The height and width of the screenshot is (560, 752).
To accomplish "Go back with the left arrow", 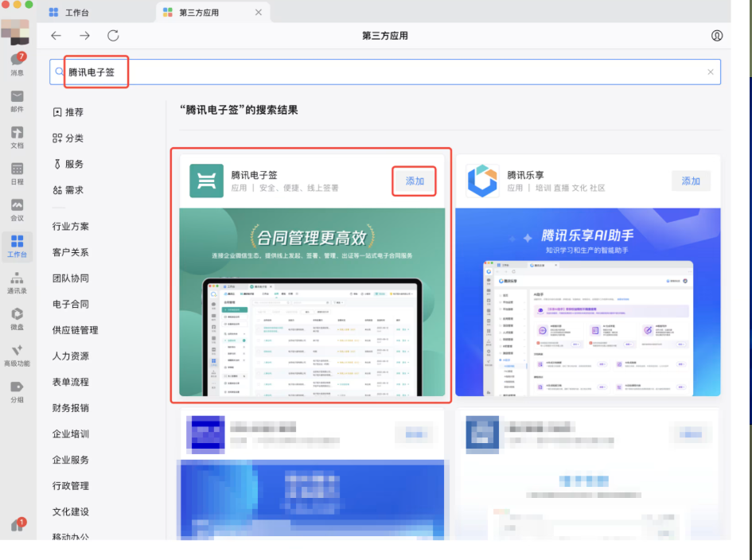I will 56,36.
